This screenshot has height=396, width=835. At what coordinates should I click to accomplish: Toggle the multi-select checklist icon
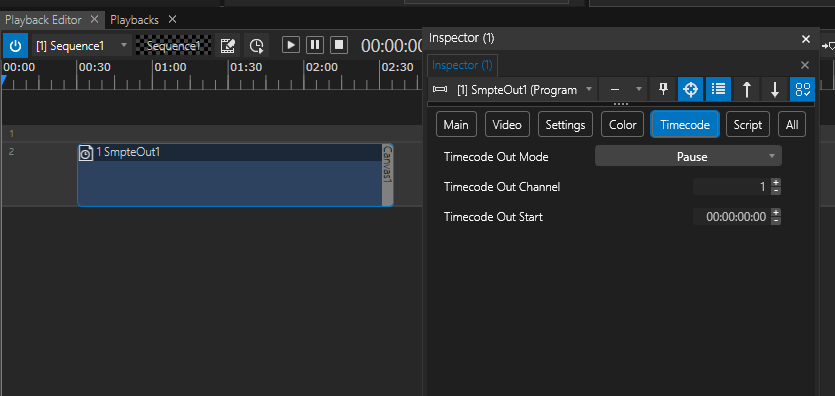coord(803,89)
